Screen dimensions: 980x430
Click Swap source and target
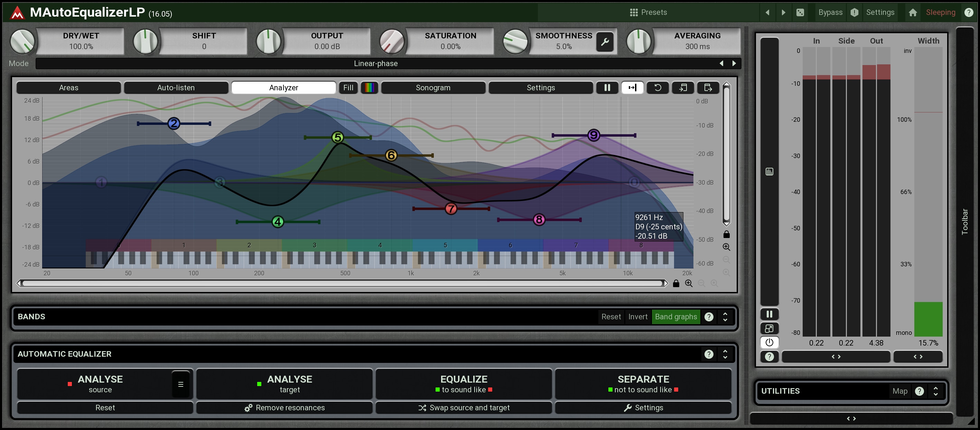click(x=463, y=408)
